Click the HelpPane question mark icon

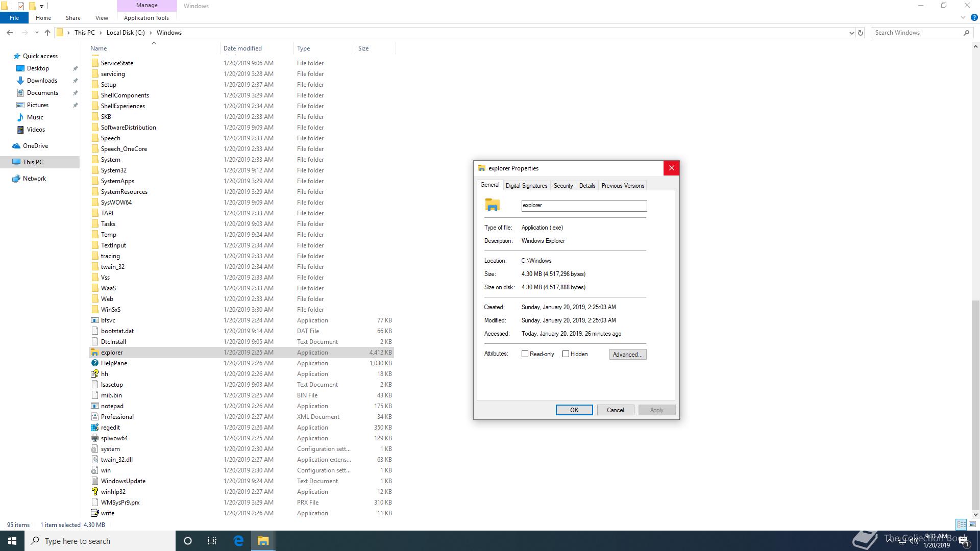point(94,363)
